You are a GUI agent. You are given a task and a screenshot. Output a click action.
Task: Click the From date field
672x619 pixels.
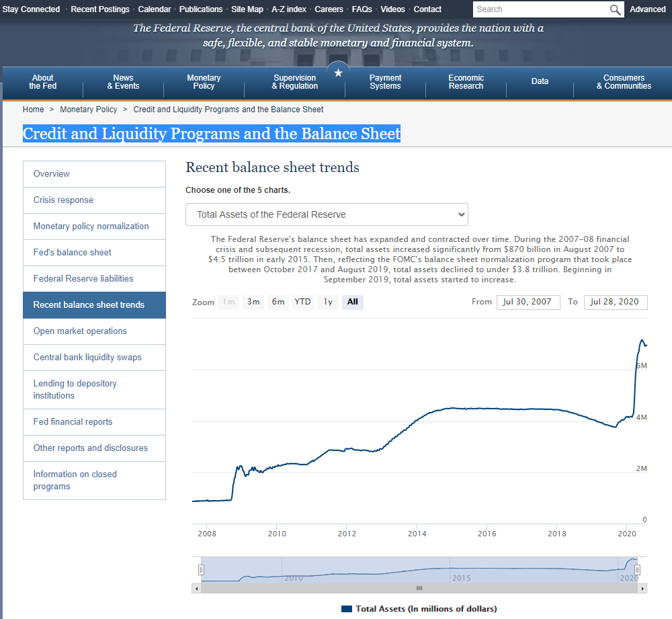tap(528, 302)
